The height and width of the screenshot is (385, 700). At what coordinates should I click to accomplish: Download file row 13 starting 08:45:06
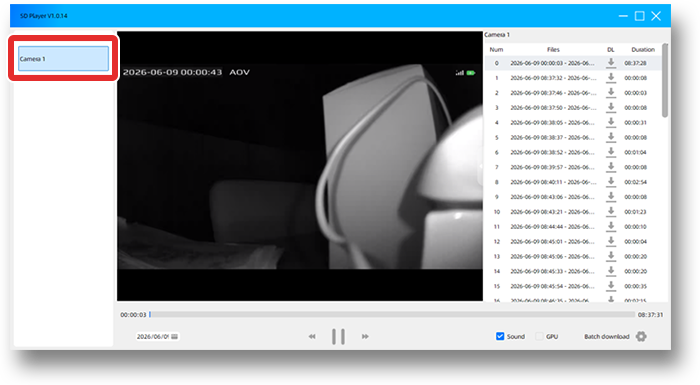coord(611,256)
